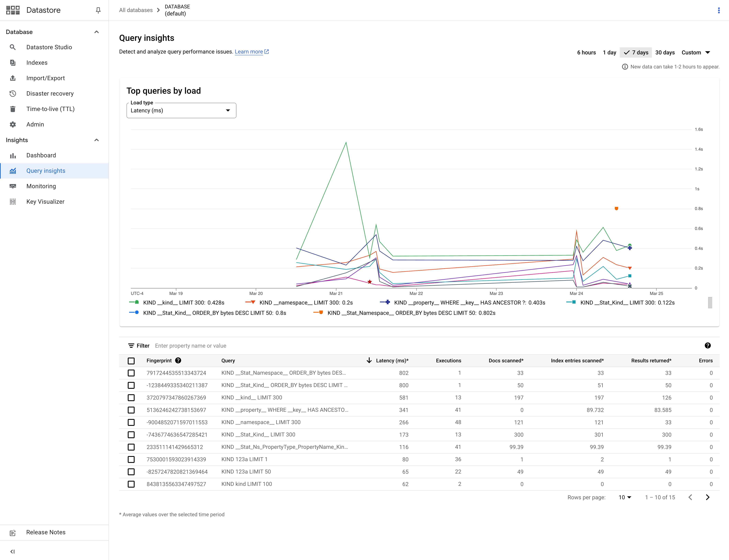Open Time-to-live (TTL) settings
This screenshot has height=560, width=729.
[x=50, y=109]
